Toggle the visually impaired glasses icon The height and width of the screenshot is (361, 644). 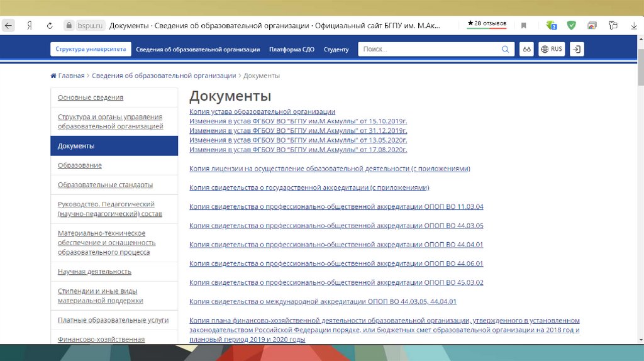[528, 49]
